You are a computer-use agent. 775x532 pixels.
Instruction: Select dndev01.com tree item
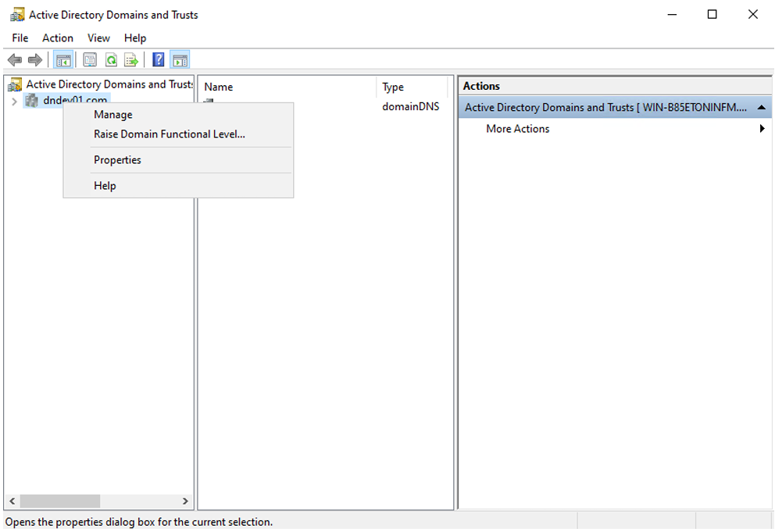pos(75,100)
